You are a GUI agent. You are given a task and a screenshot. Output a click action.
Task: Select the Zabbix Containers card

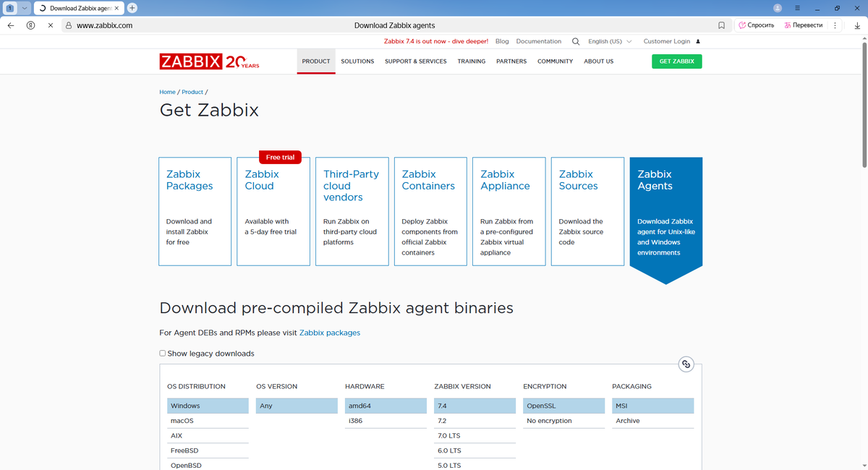[x=430, y=211]
